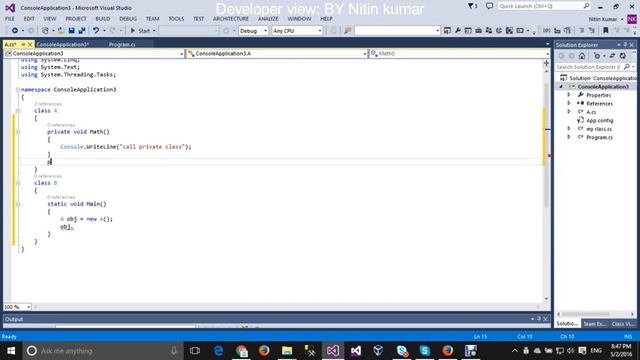This screenshot has height=360, width=640.
Task: Expand the References node in Solution Explorer
Action: click(x=569, y=103)
